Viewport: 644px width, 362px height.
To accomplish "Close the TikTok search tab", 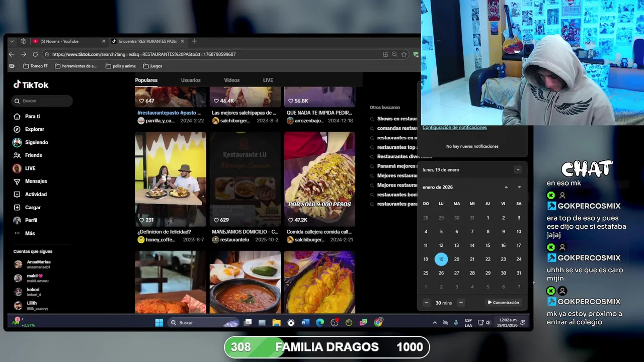I will point(182,41).
